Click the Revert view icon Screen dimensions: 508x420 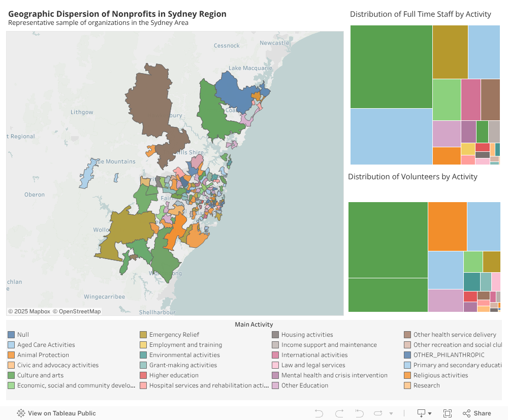(x=359, y=413)
